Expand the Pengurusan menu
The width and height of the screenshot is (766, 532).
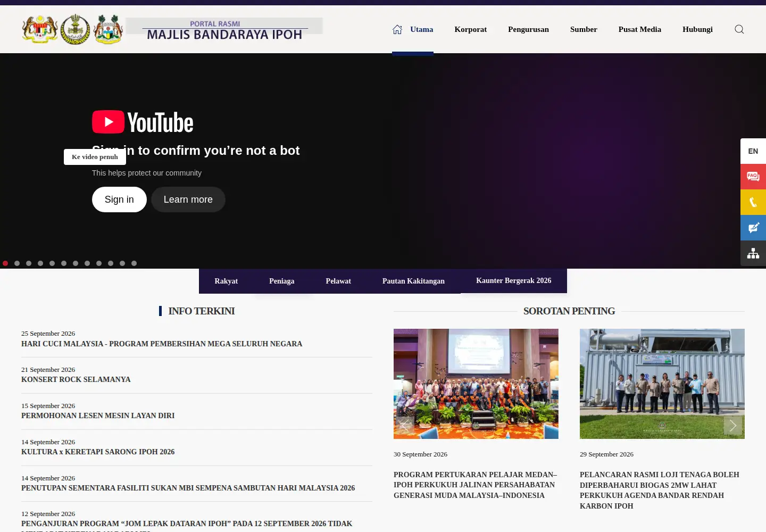click(528, 29)
